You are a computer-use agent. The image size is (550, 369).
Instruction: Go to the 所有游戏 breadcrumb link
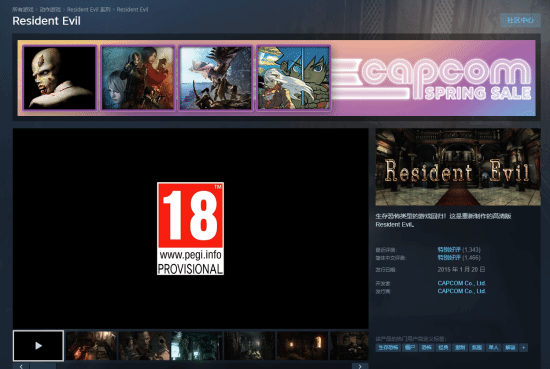[x=22, y=9]
